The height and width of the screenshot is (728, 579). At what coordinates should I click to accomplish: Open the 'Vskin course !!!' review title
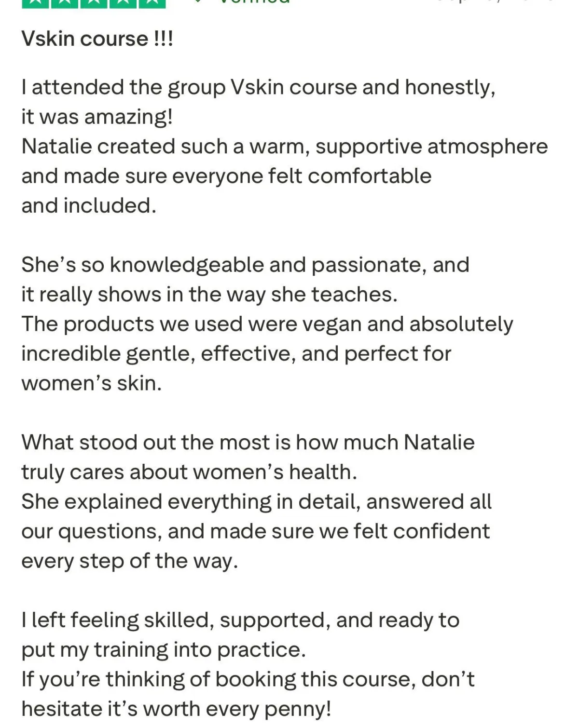[97, 39]
